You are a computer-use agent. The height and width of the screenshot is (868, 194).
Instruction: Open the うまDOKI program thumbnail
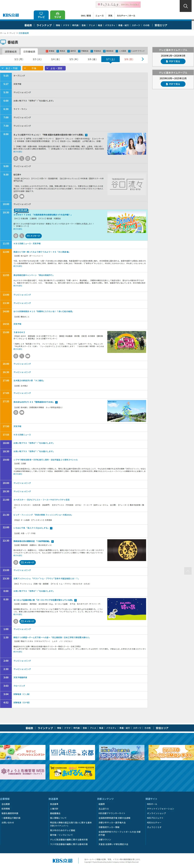coord(127,342)
